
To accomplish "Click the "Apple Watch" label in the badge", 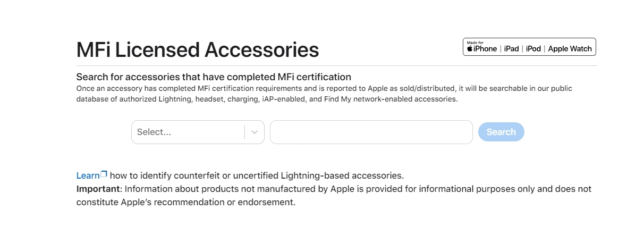I will click(570, 49).
